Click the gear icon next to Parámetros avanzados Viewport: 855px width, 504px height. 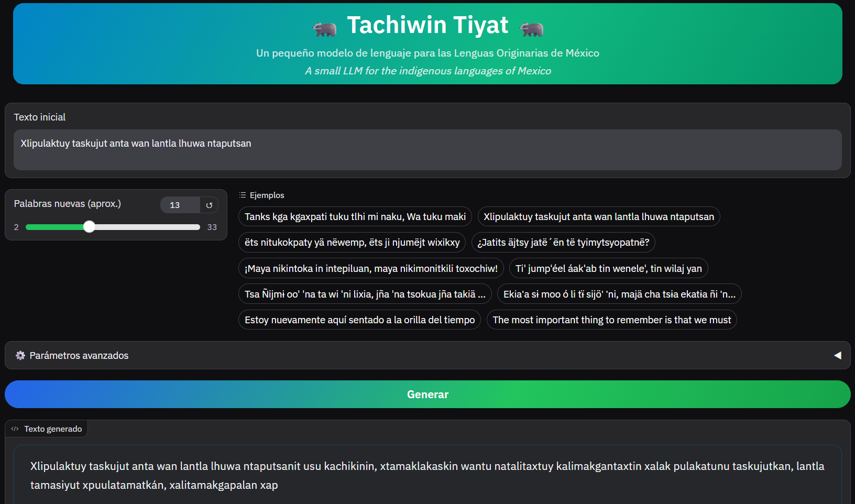click(x=20, y=355)
